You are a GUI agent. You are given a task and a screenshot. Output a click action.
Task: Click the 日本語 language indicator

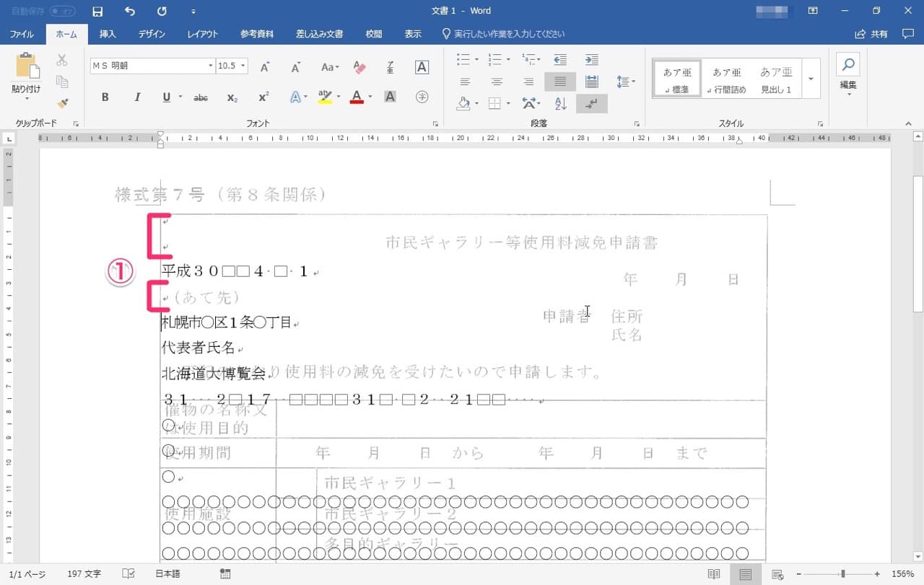click(167, 574)
